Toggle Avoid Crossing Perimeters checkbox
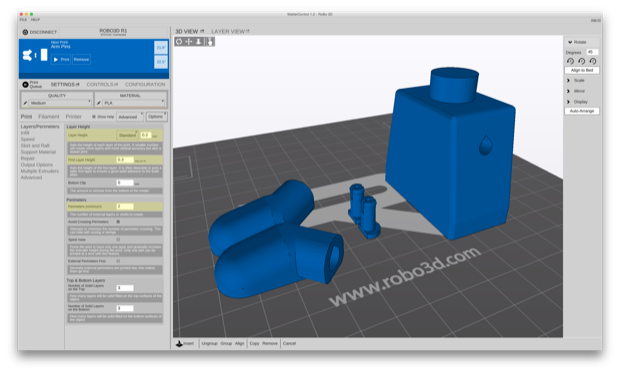Image resolution: width=620 pixels, height=374 pixels. point(118,222)
